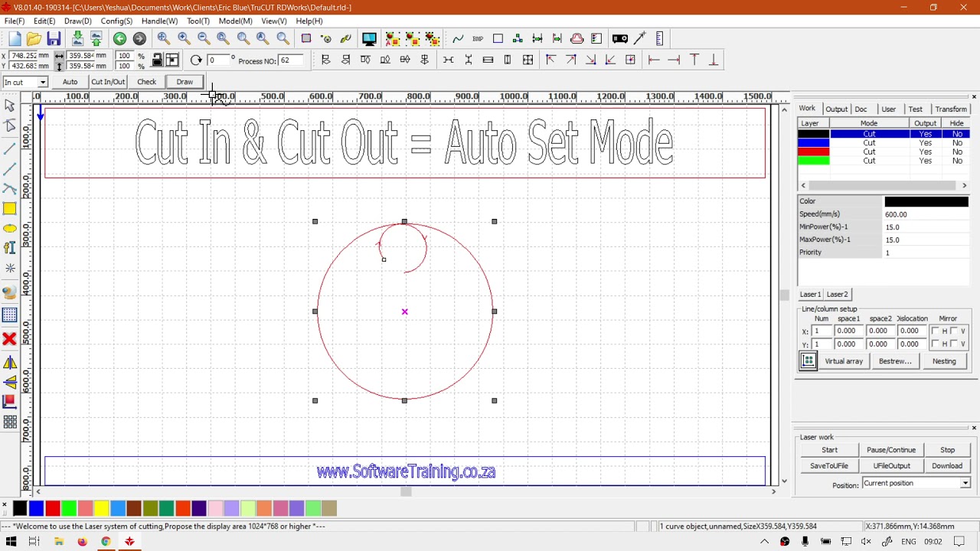The width and height of the screenshot is (980, 551).
Task: Click the green Undo arrow
Action: [119, 39]
